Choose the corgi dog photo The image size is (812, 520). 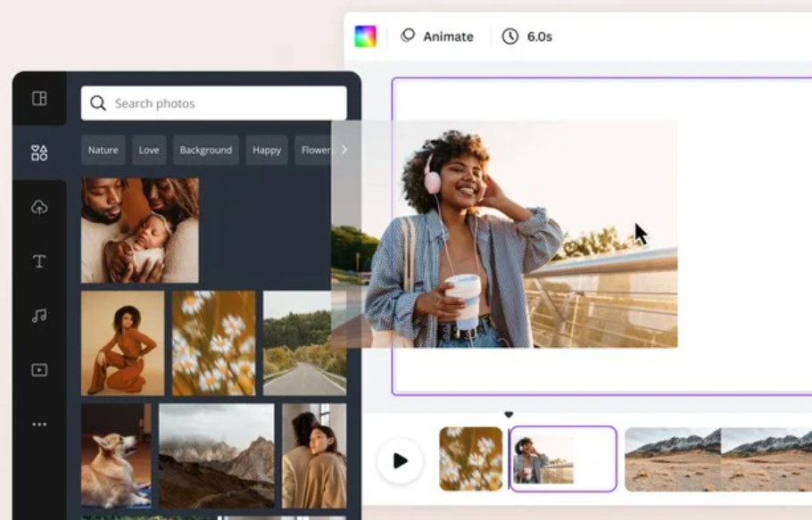tap(116, 456)
